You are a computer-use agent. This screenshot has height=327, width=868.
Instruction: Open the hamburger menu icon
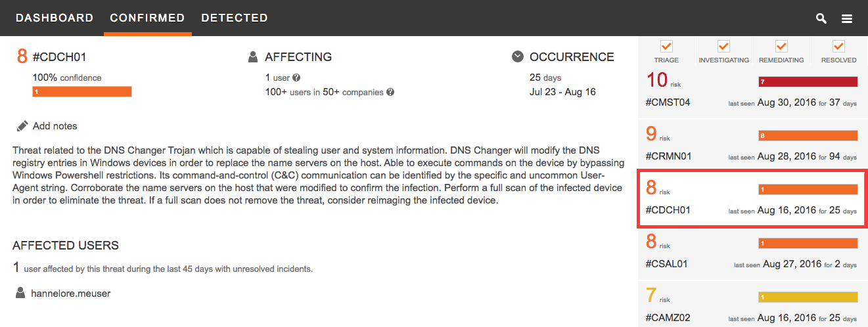click(847, 18)
